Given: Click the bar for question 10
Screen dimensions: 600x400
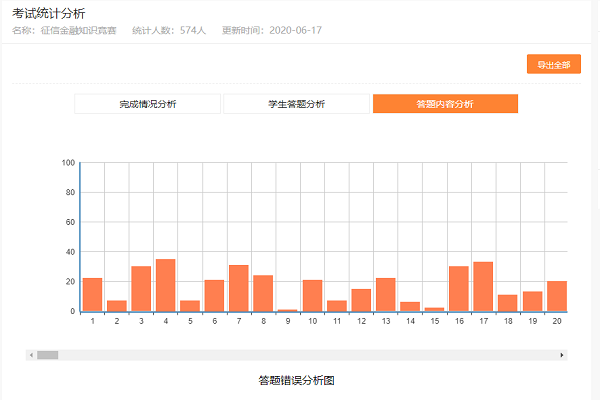Looking at the screenshot, I should coord(312,296).
